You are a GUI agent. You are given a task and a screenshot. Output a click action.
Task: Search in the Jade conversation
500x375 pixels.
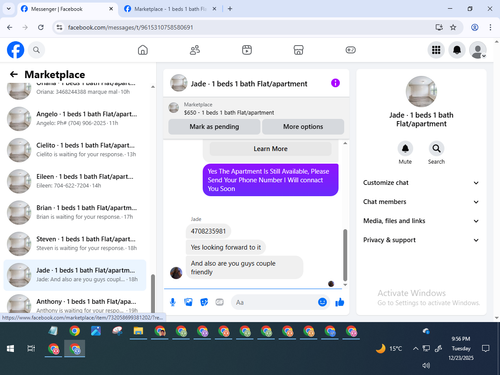pyautogui.click(x=436, y=148)
